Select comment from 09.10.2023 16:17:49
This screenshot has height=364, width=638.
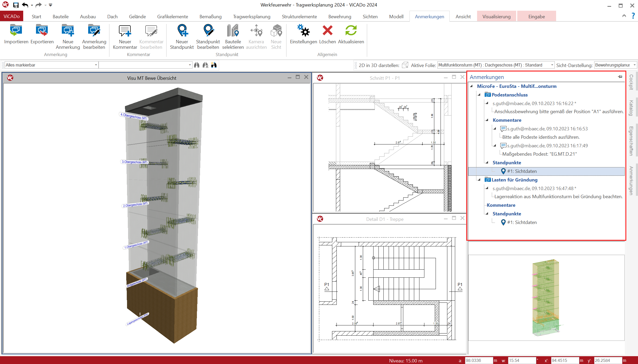[544, 145]
